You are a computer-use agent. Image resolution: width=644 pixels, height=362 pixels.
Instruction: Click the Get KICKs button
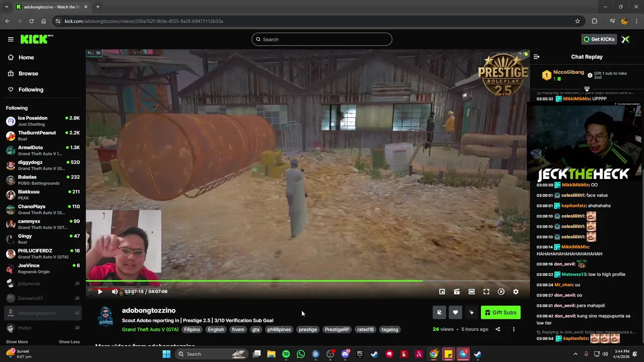599,39
